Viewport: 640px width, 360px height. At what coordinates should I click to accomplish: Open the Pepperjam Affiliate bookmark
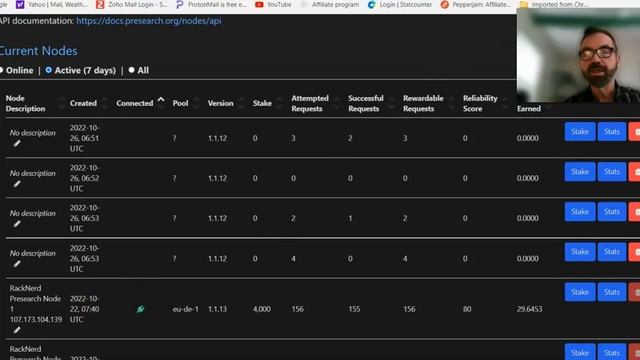point(476,4)
